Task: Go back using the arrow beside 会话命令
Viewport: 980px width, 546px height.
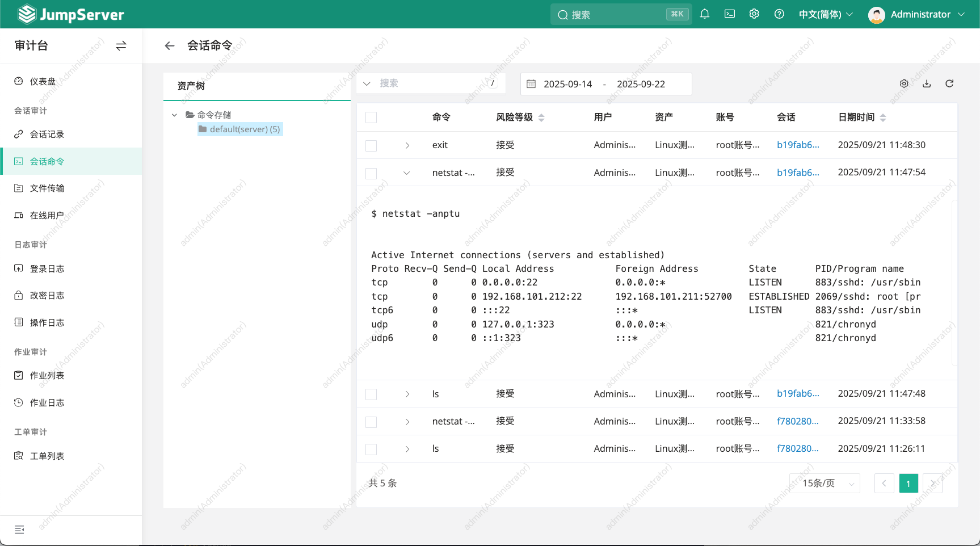Action: coord(169,45)
